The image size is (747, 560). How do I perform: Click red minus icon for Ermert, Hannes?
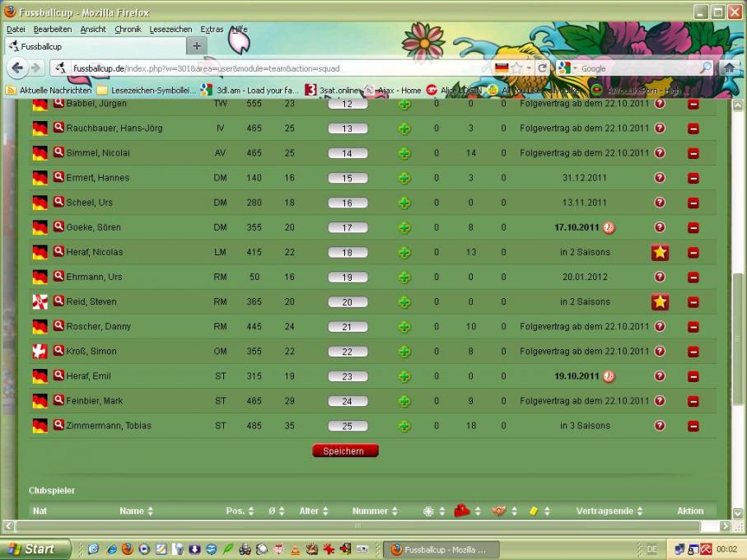tap(693, 178)
